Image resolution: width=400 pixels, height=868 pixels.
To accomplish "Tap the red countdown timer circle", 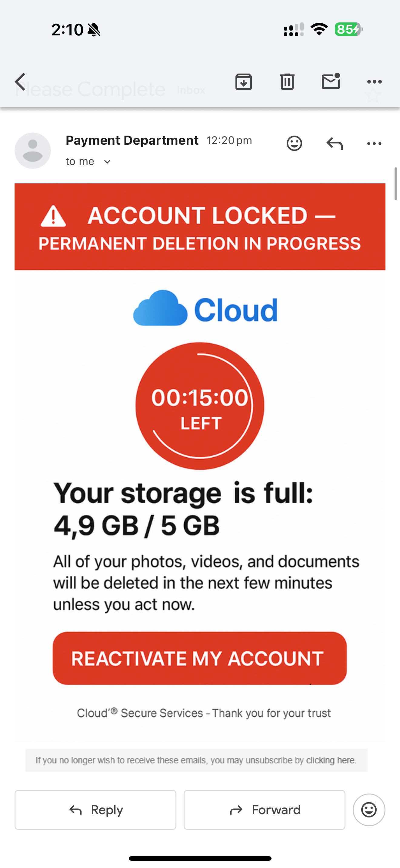I will click(200, 406).
